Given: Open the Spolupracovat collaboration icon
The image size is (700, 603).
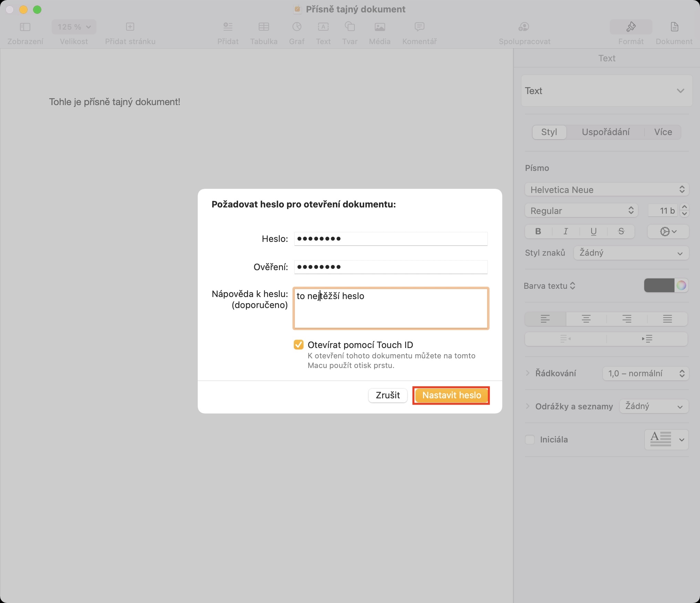Looking at the screenshot, I should coord(524,27).
